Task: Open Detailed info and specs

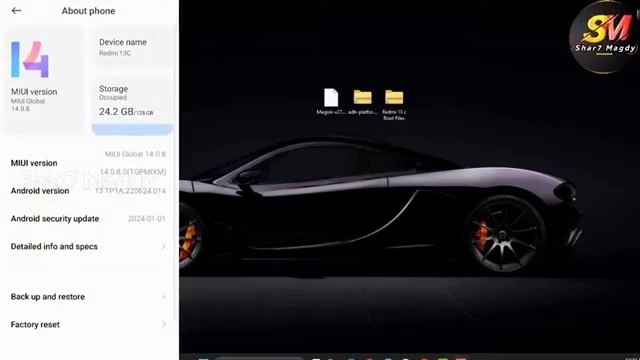Action: point(88,247)
